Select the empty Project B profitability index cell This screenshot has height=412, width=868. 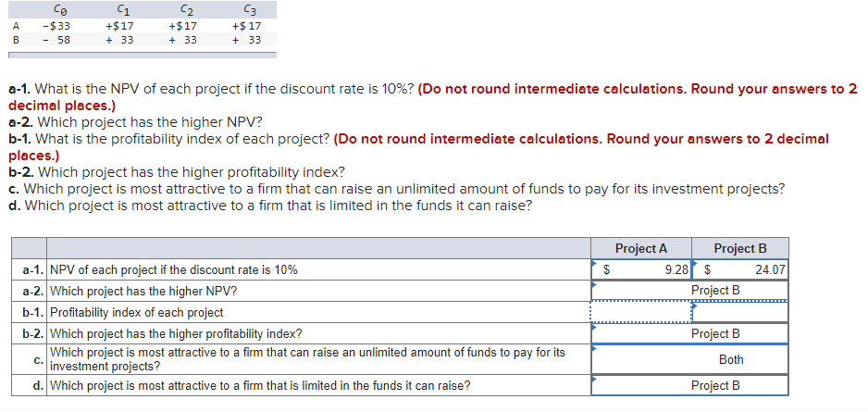click(739, 312)
